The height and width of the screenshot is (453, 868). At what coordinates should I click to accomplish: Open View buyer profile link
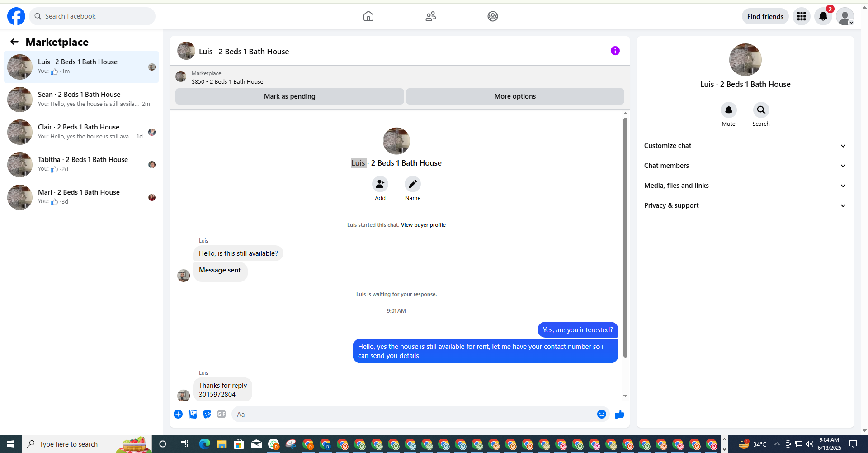coord(423,225)
